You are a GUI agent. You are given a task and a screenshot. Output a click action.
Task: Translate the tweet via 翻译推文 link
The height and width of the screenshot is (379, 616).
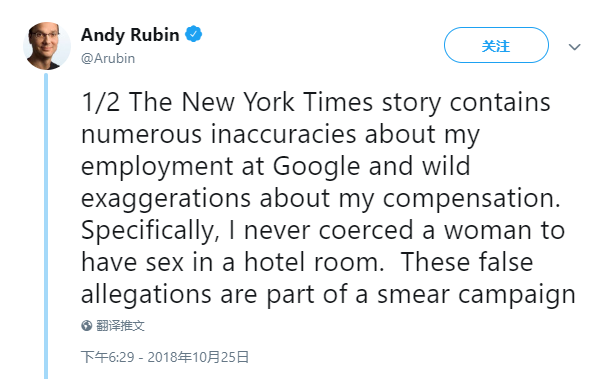tap(120, 326)
